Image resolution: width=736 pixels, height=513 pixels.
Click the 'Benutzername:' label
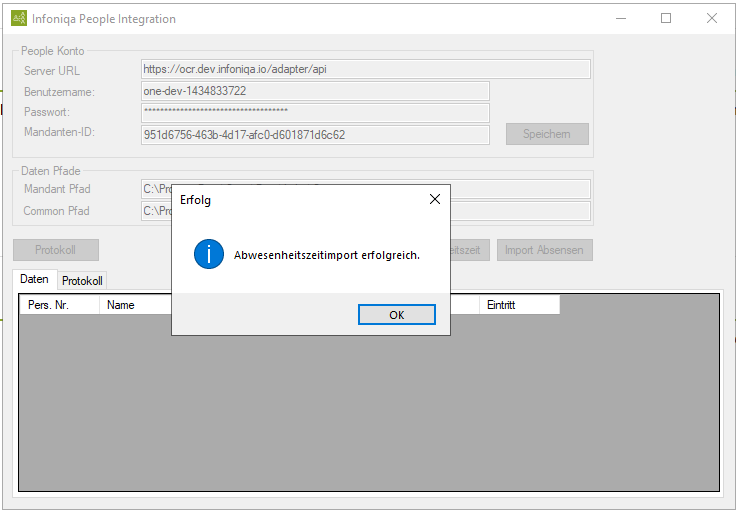coord(59,92)
